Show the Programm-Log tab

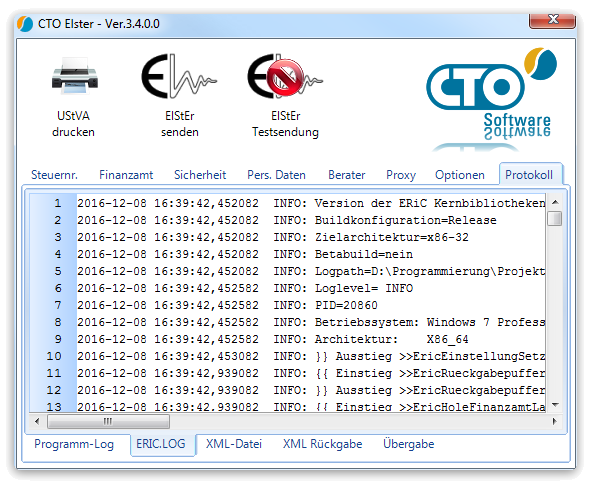(74, 444)
